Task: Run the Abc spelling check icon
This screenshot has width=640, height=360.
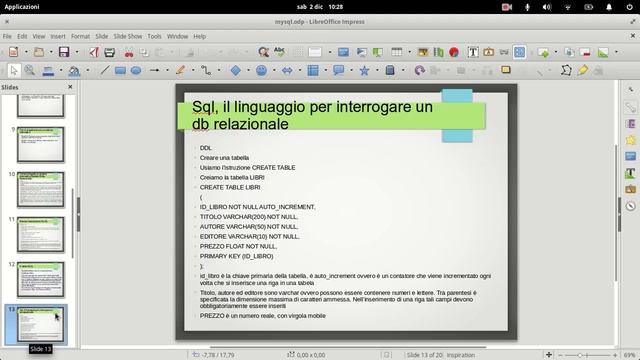Action: (279, 52)
